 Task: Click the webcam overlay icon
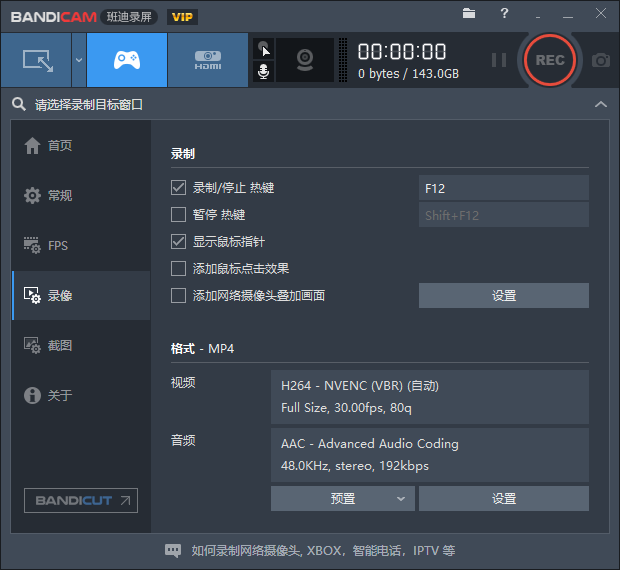coord(304,60)
